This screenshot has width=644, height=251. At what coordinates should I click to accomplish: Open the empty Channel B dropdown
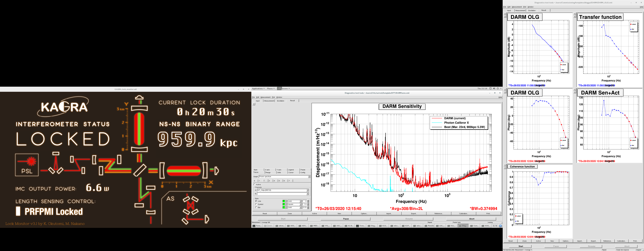point(283,194)
